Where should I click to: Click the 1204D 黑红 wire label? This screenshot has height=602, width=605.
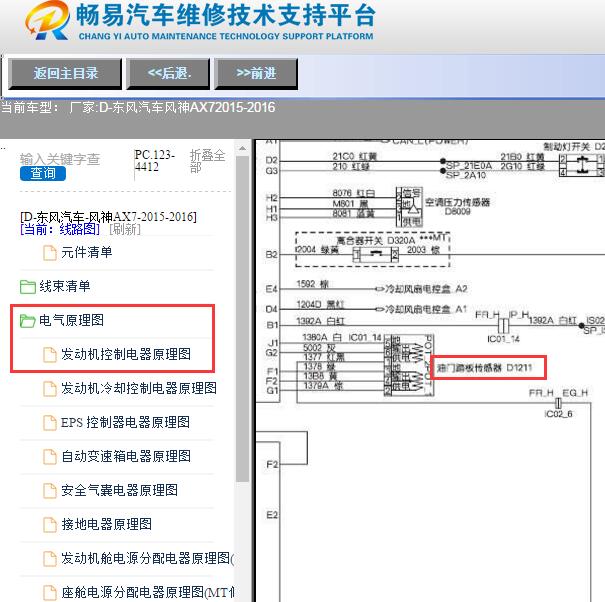point(320,304)
